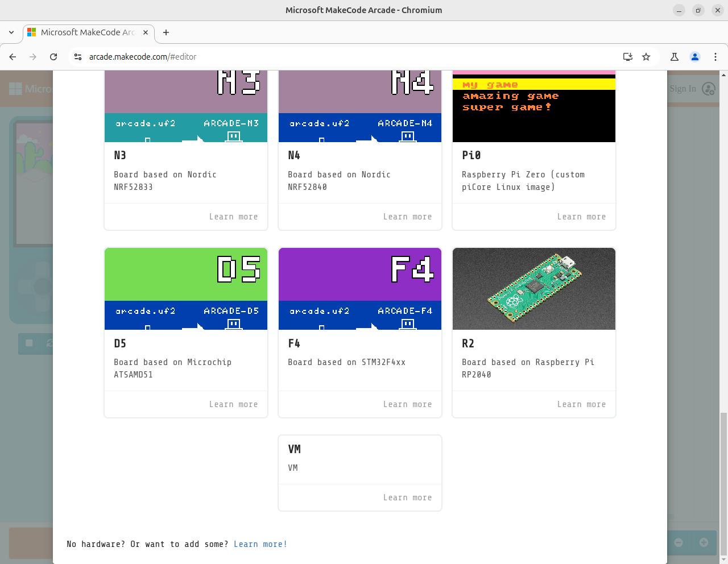Viewport: 728px width, 564px height.
Task: Go back with the browser back arrow
Action: point(13,57)
